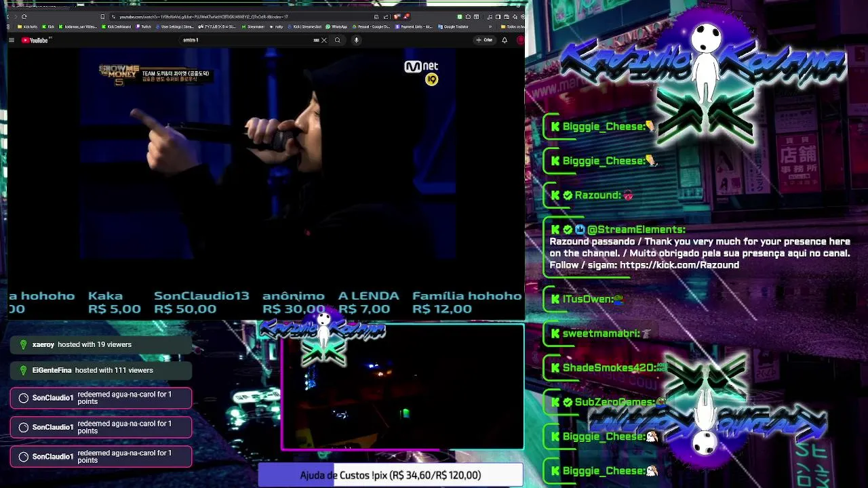
Task: Open the 'Google Tradutor' bookmark
Action: [454, 27]
